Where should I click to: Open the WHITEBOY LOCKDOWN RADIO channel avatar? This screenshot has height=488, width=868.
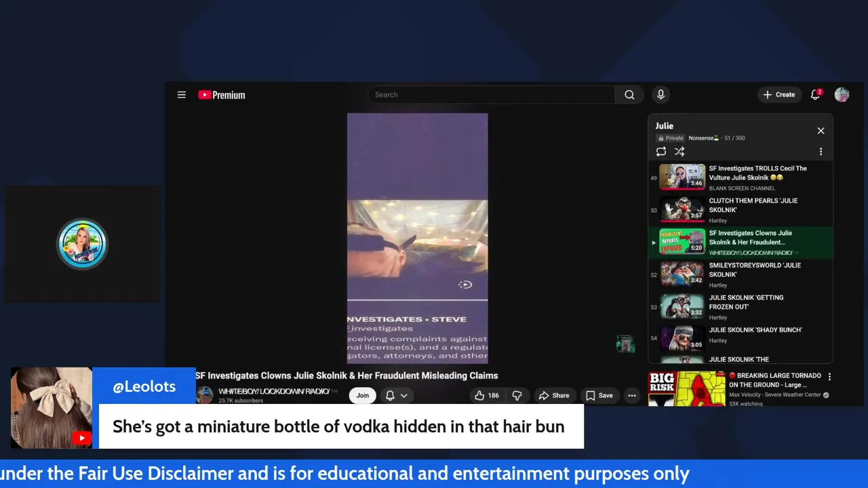[205, 395]
